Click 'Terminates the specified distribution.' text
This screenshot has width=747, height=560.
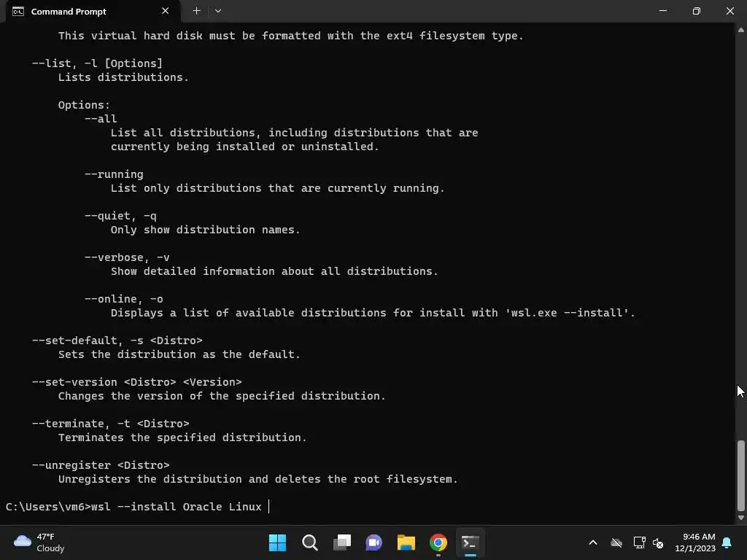182,437
